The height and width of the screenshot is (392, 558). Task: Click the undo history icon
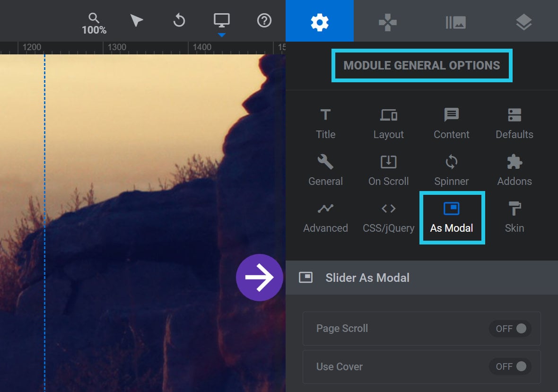pyautogui.click(x=179, y=20)
